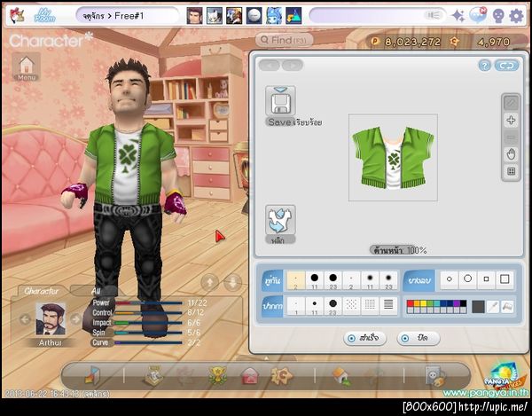Switch to the Character tab

click(x=42, y=291)
